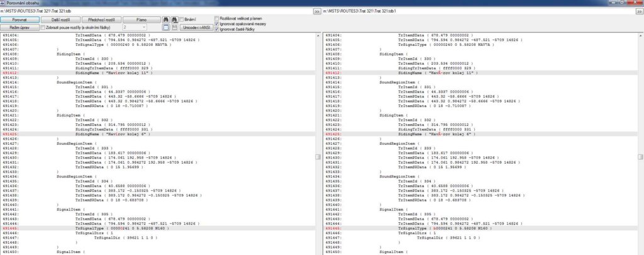Disable Ignorovat časté řádky checkbox
The image size is (644, 255).
(217, 30)
